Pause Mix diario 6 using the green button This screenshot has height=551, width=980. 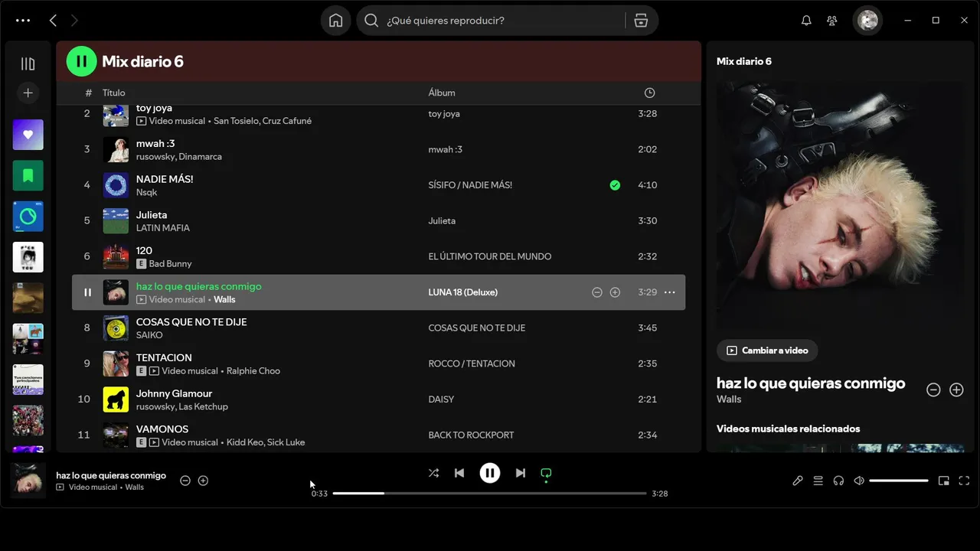[x=81, y=61]
